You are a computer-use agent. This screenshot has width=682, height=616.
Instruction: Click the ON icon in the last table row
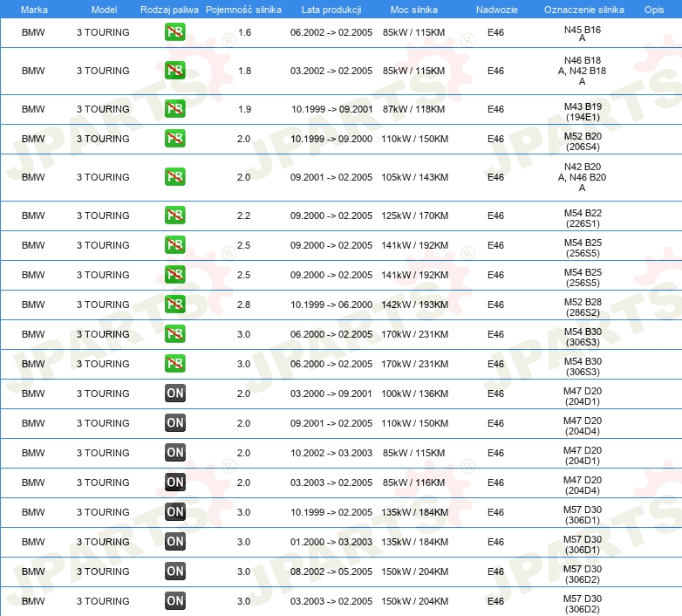point(174,601)
